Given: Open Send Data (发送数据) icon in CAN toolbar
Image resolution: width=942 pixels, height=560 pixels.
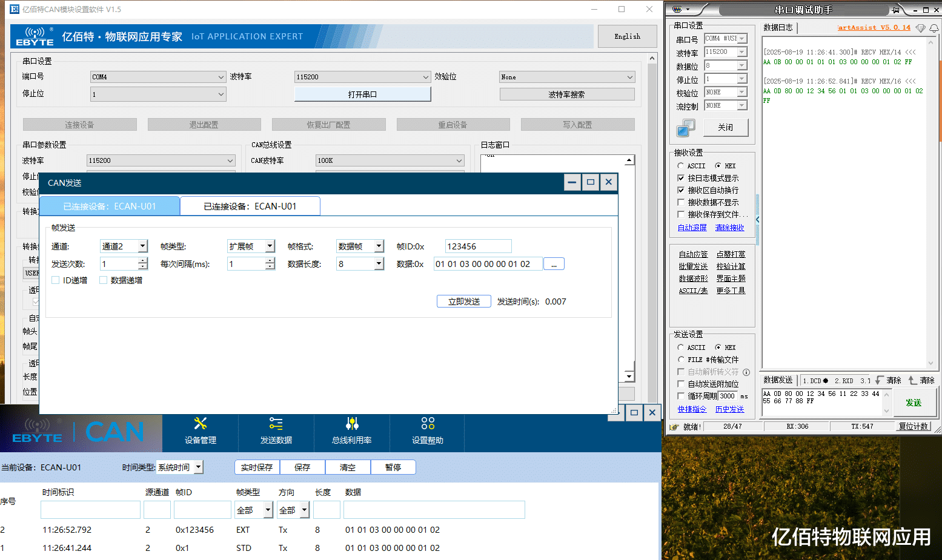Looking at the screenshot, I should 276,423.
